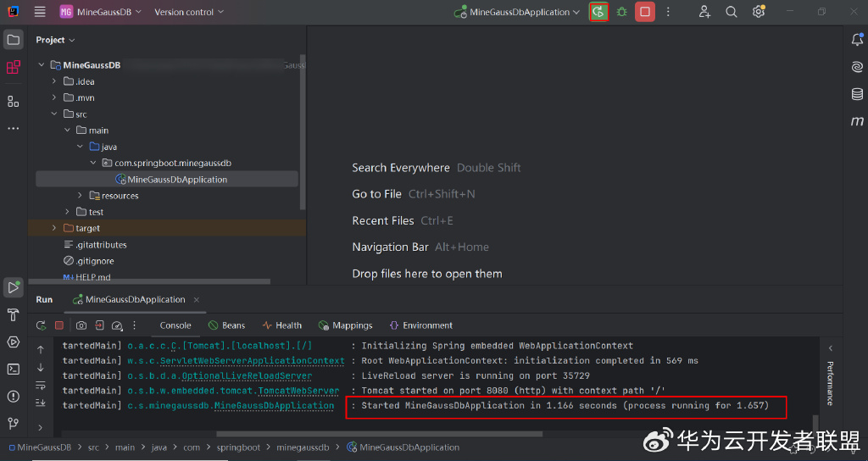868x461 pixels.
Task: Take thread dump camera icon
Action: pos(81,325)
